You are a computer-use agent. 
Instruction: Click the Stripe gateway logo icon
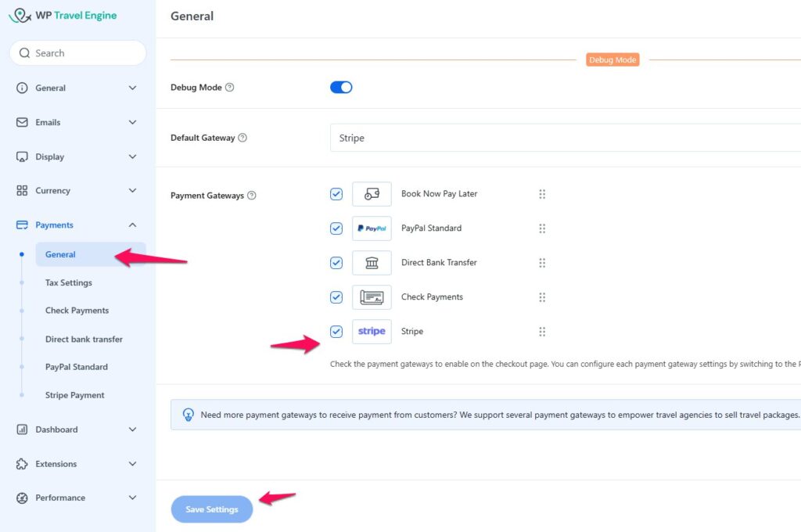[372, 332]
